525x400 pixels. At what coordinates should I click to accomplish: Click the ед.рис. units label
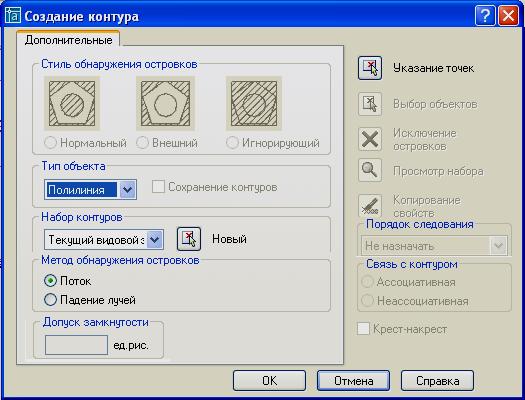click(x=131, y=345)
